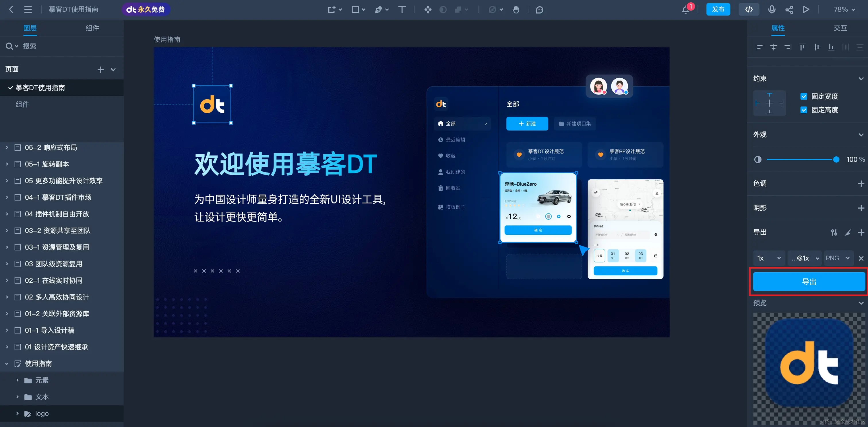The image size is (868, 427).
Task: Switch to the 交互 tab
Action: click(840, 28)
